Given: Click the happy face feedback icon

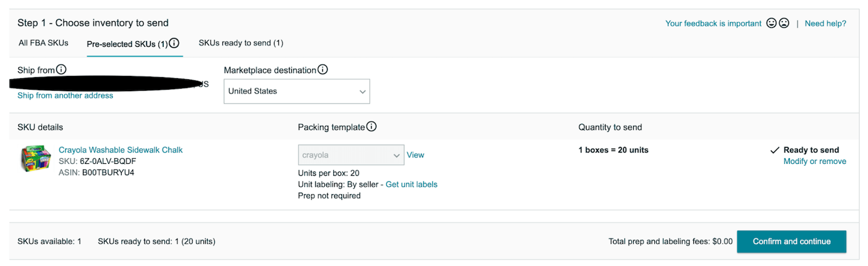Looking at the screenshot, I should 771,23.
